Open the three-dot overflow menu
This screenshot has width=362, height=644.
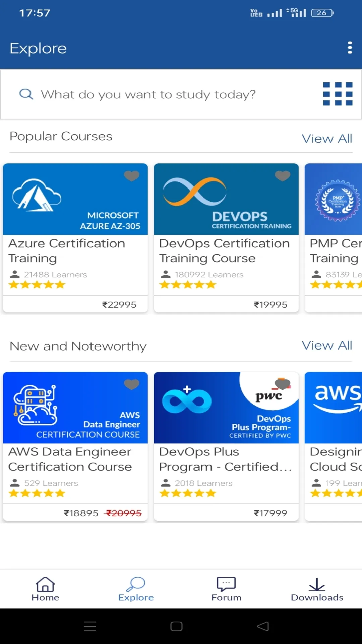[x=350, y=48]
